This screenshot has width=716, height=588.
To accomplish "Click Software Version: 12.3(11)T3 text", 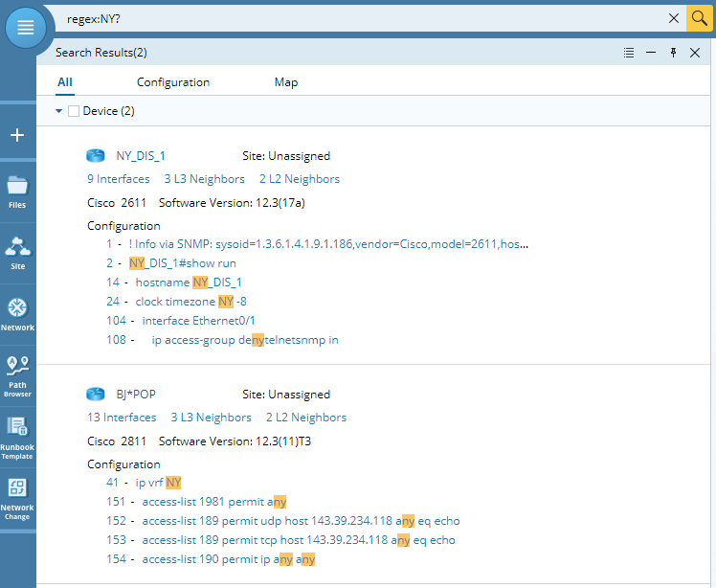I will (235, 441).
